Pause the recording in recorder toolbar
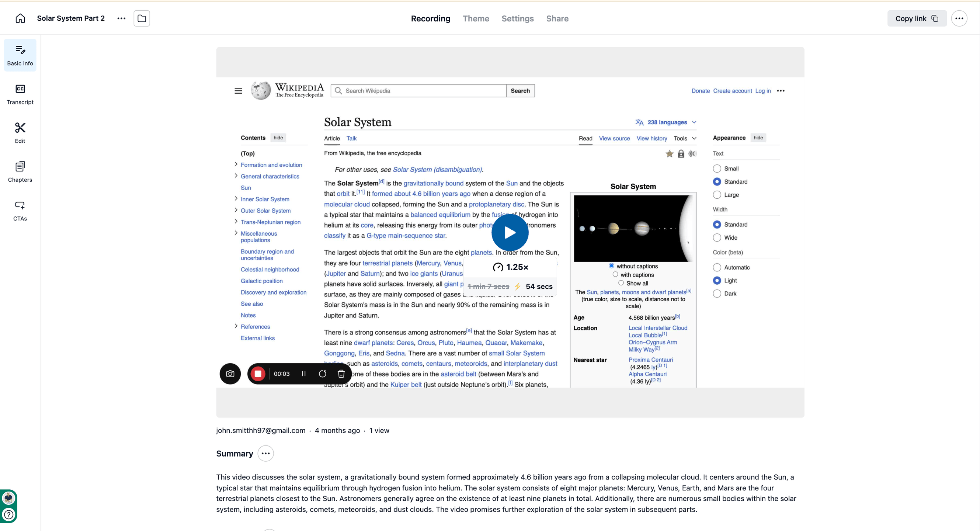The height and width of the screenshot is (531, 980). click(303, 374)
